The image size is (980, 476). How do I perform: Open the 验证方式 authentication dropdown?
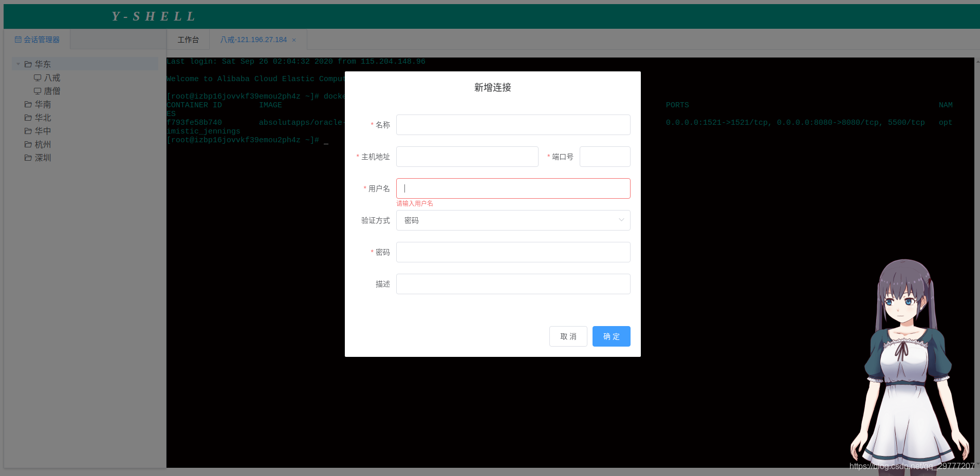click(x=512, y=220)
